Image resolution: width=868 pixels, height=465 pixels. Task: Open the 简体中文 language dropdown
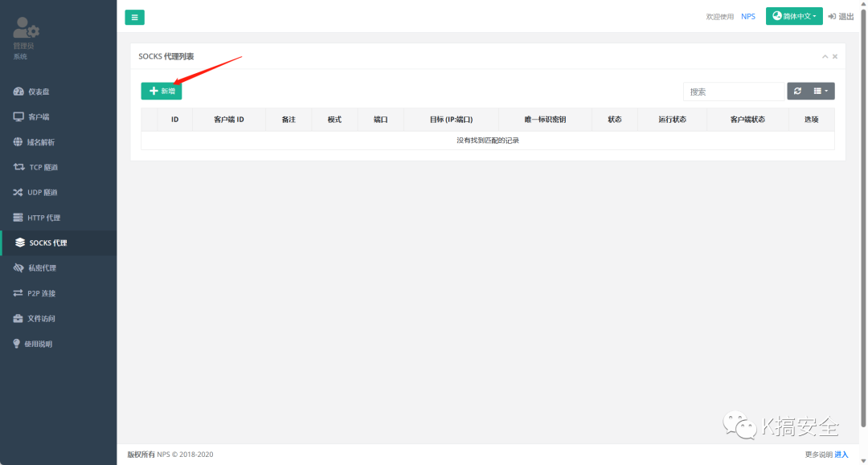(x=794, y=16)
